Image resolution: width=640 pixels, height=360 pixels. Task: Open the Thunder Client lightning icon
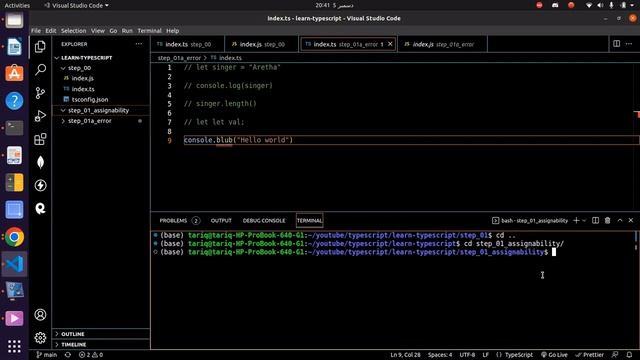point(40,185)
